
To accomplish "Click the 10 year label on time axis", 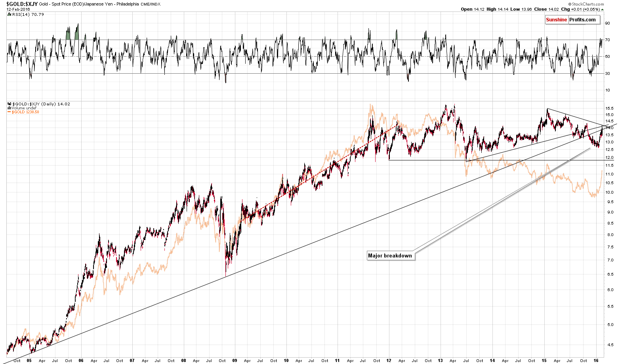I will click(x=286, y=361).
